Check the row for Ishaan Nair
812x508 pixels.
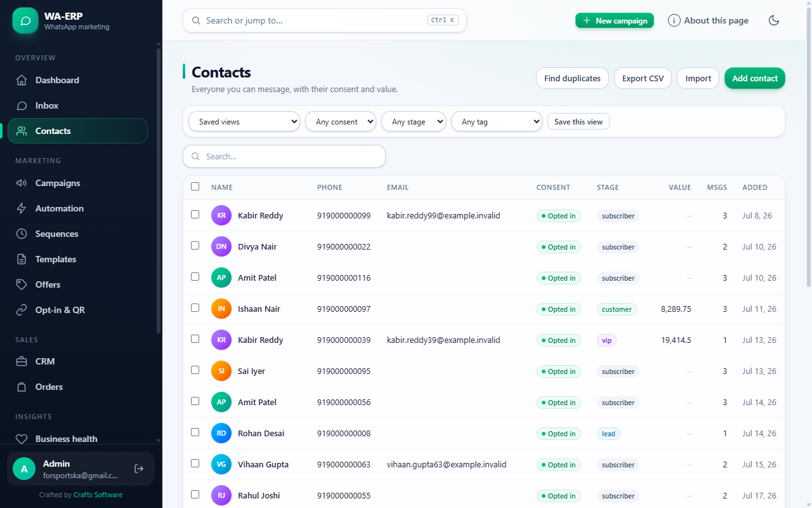click(x=195, y=308)
